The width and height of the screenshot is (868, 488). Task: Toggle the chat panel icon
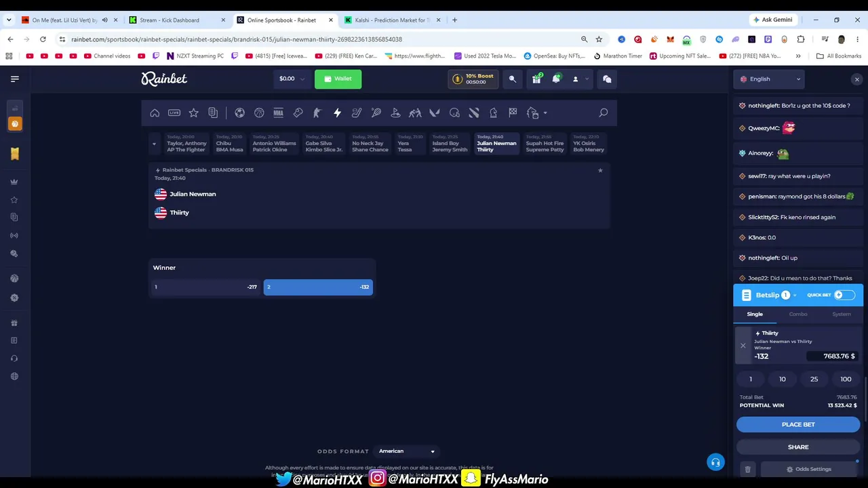(607, 79)
